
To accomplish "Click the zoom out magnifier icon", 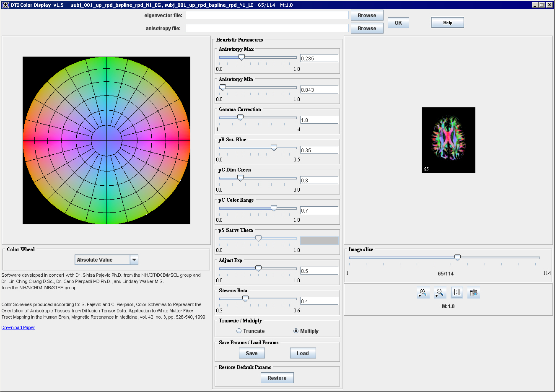I will coord(440,293).
